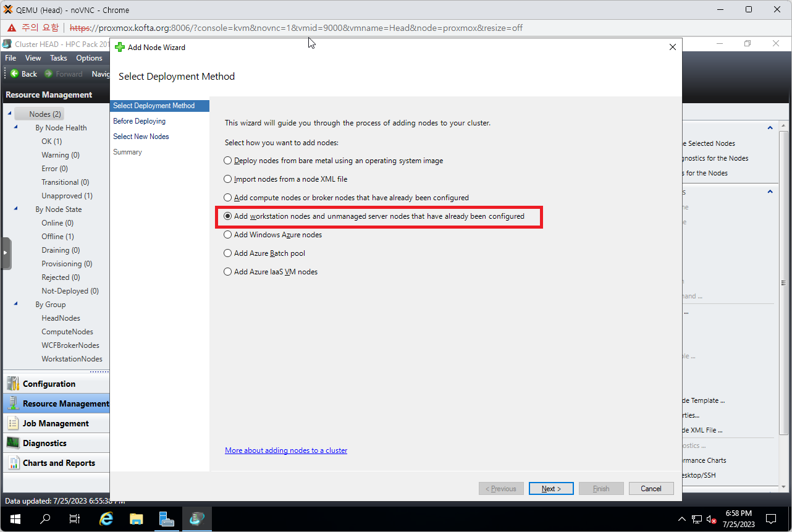Screen dimensions: 792x532
Task: Collapse the By Node Health tree group
Action: coord(15,128)
